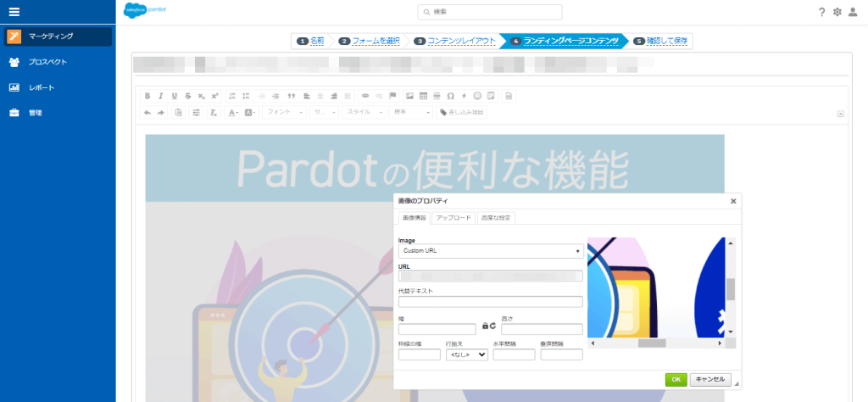Screen dimensions: 868x402
Task: Click the キャンセル button
Action: [711, 380]
